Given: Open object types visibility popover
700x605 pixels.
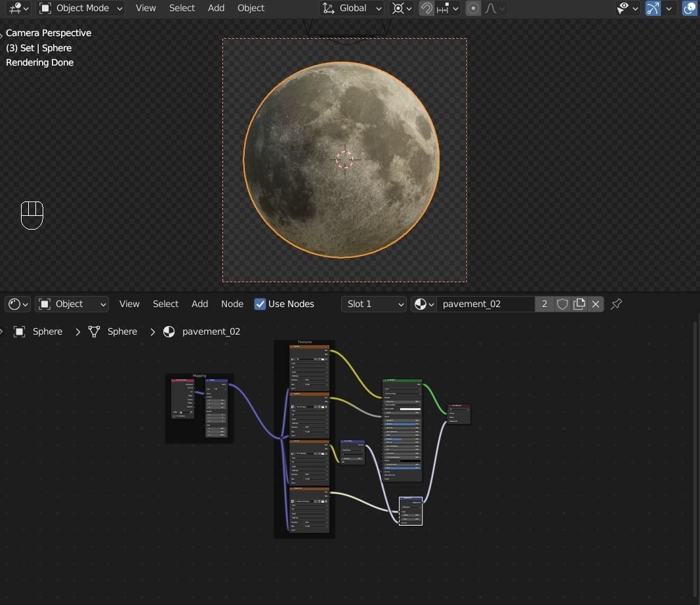Looking at the screenshot, I should (627, 8).
